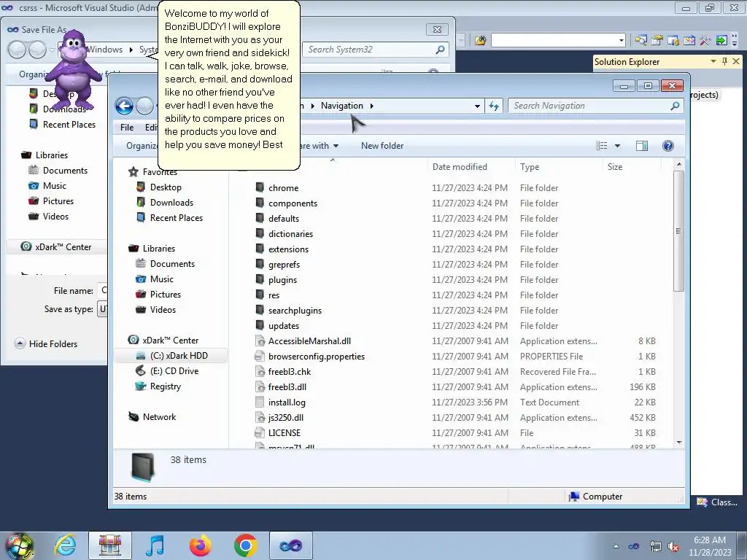This screenshot has width=747, height=560.
Task: Show hidden tray icons arrow
Action: (x=616, y=547)
